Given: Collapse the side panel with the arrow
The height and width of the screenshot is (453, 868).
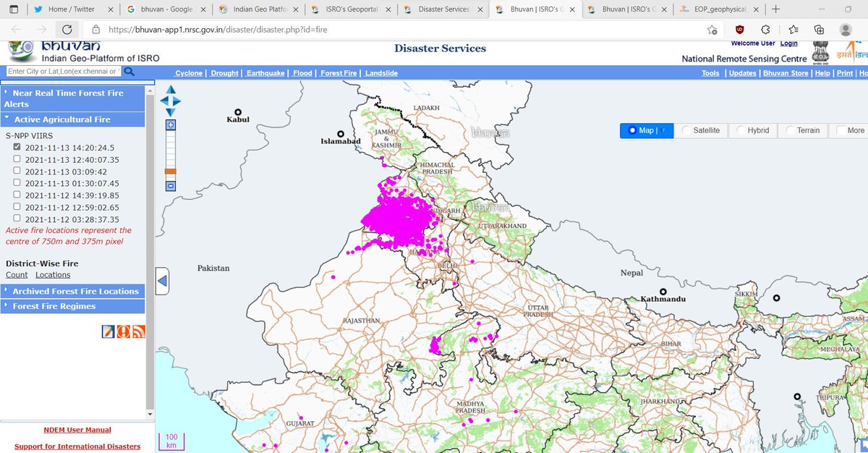Looking at the screenshot, I should (163, 281).
